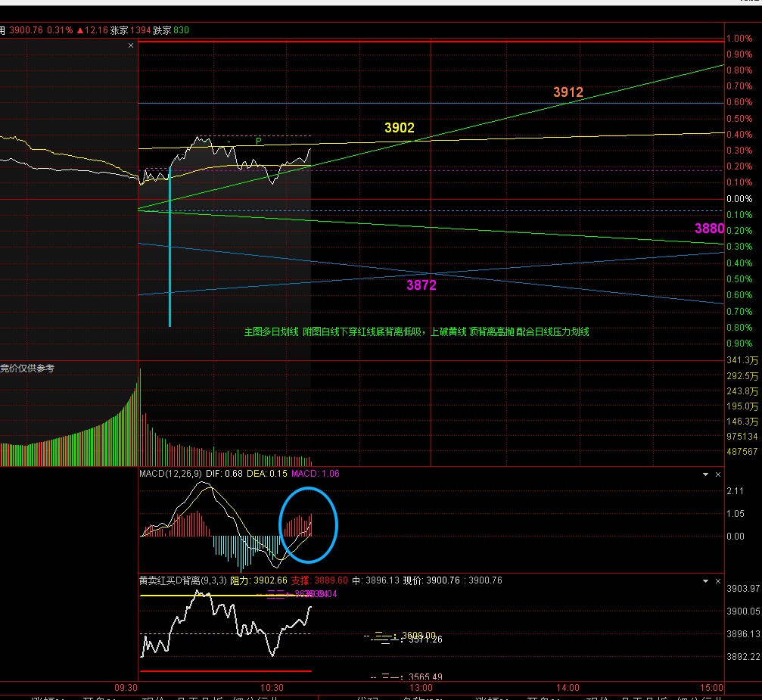Click the DIF: 0.68 value
This screenshot has width=762, height=700.
(x=224, y=474)
